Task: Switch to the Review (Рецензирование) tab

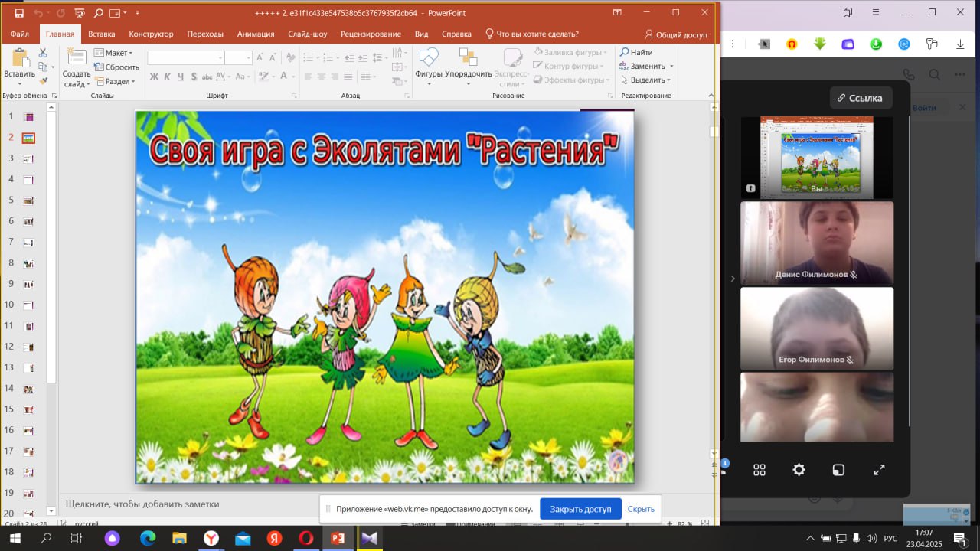Action: (371, 34)
